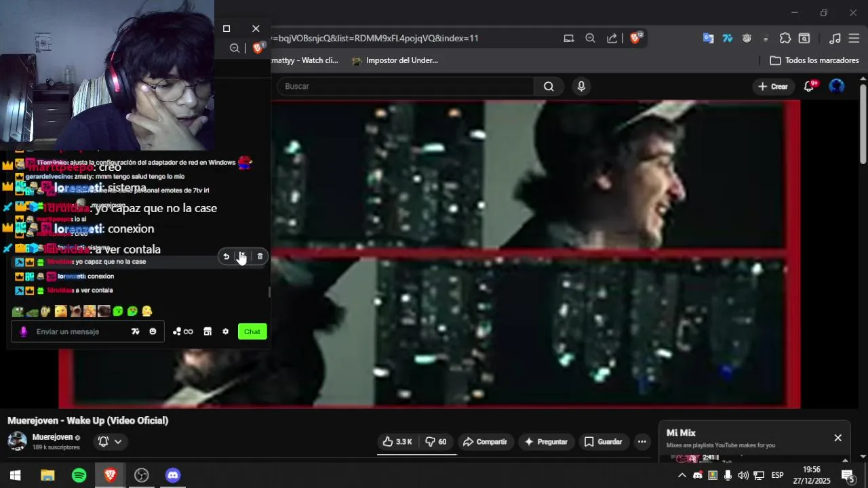Screen dimensions: 868x488
Task: Close the Mi Mix playlist panel
Action: 838,438
